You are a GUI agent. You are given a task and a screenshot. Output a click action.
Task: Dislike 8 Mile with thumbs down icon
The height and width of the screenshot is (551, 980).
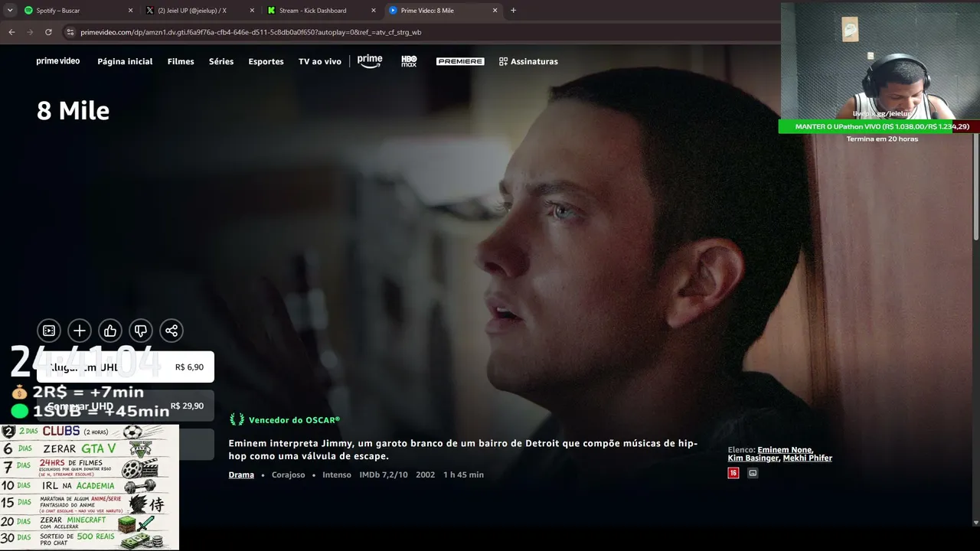coord(141,331)
